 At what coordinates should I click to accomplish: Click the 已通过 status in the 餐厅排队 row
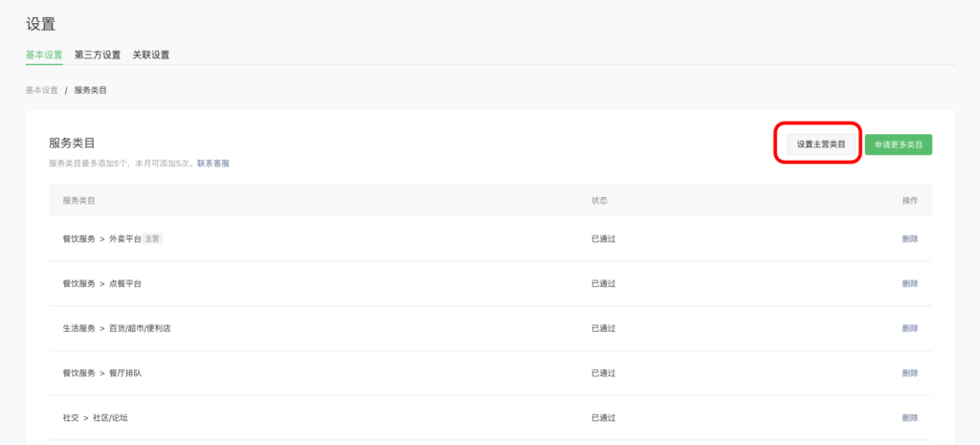tap(603, 373)
